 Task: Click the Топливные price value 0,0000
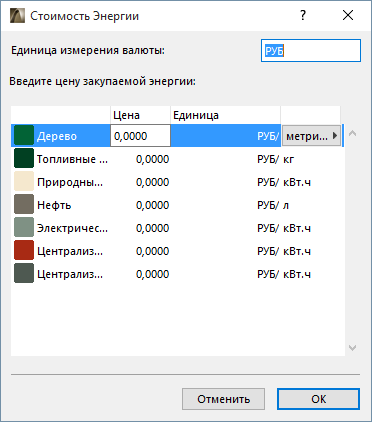(152, 159)
